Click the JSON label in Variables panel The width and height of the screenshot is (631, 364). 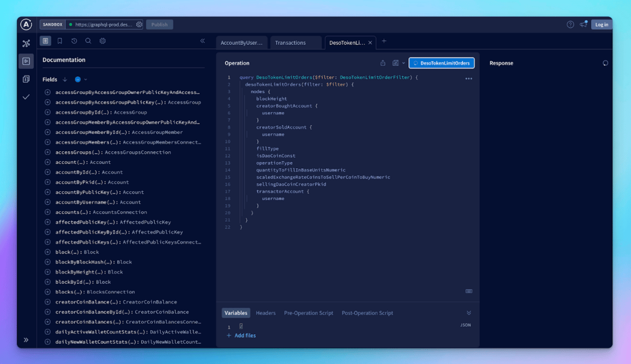465,325
